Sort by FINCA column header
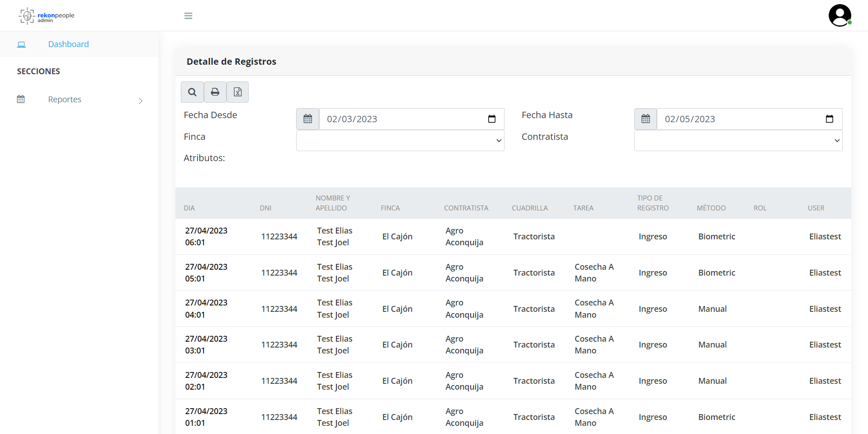This screenshot has width=868, height=434. point(391,208)
